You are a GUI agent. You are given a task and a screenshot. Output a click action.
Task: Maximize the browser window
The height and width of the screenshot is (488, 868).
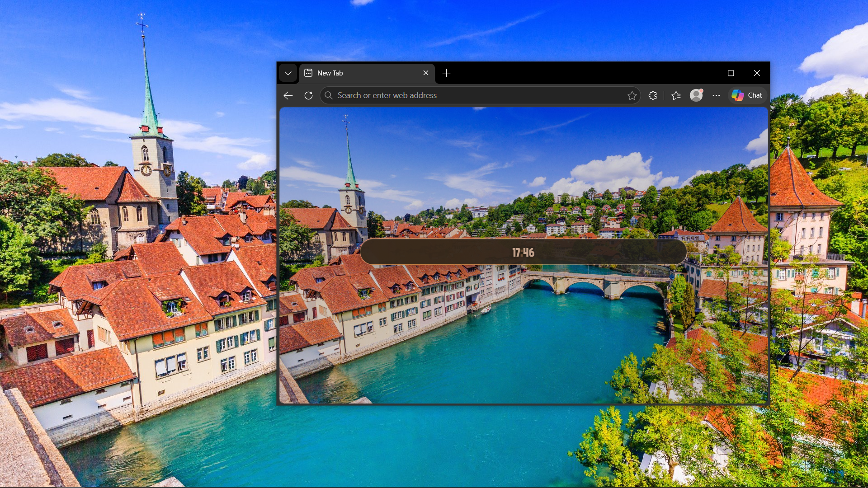(731, 73)
